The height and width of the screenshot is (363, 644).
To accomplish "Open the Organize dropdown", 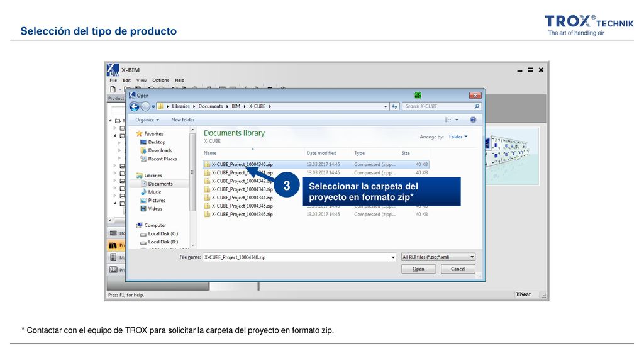I will [x=147, y=120].
